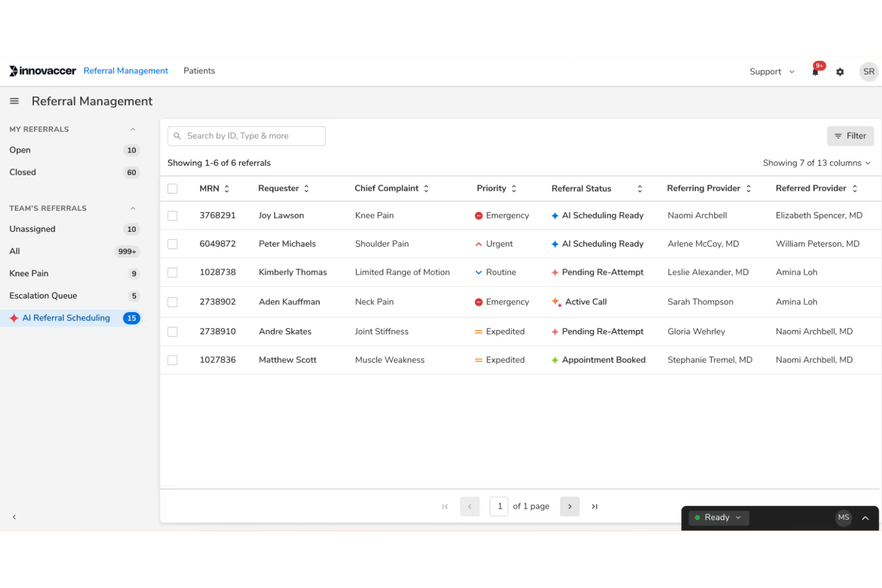Check the row for Aden Kauffman
The width and height of the screenshot is (882, 588).
(x=173, y=302)
